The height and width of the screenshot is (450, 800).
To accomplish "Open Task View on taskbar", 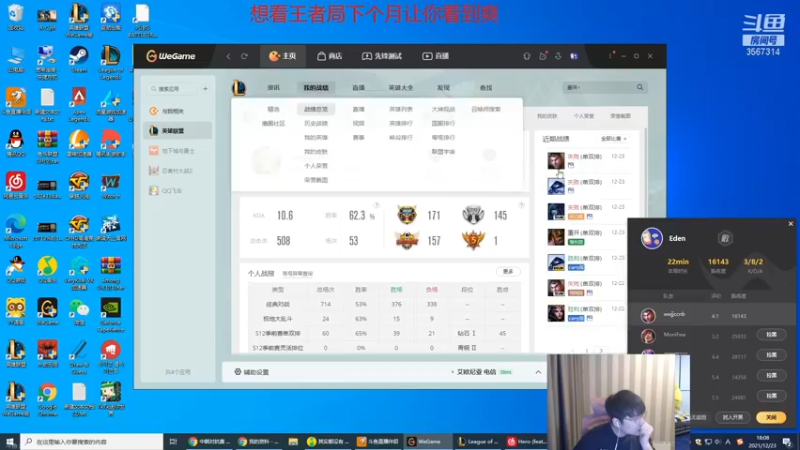I will (173, 442).
